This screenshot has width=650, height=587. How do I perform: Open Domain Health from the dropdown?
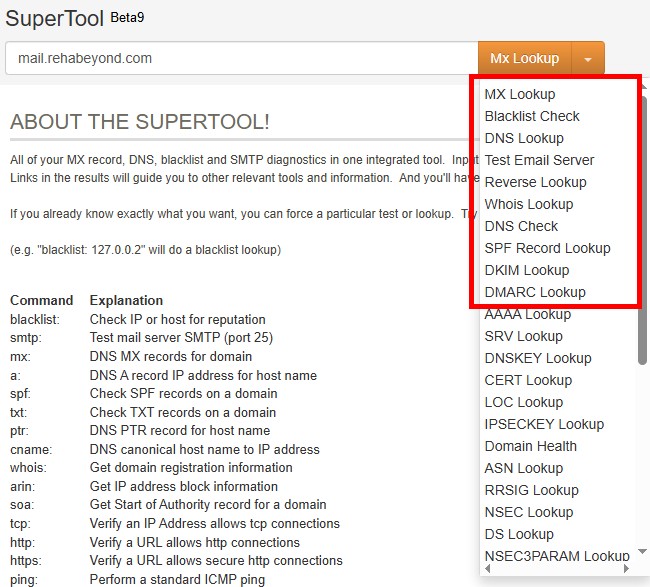(x=530, y=446)
